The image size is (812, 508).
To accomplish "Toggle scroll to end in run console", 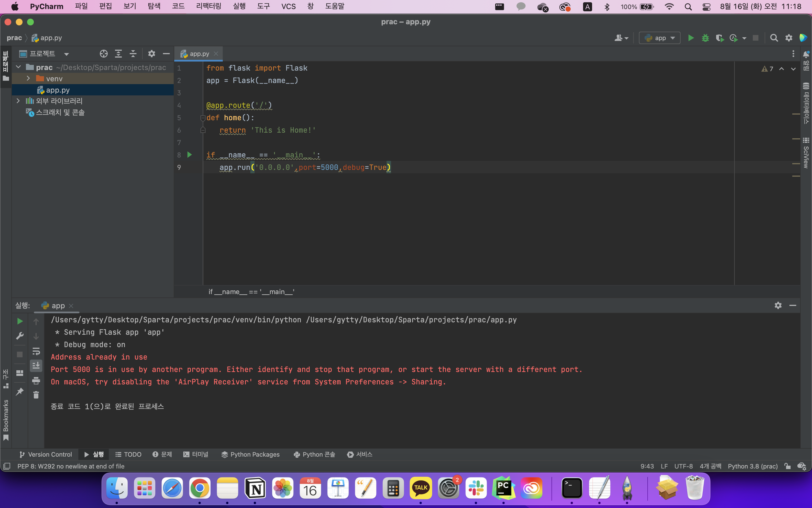I will 36,365.
